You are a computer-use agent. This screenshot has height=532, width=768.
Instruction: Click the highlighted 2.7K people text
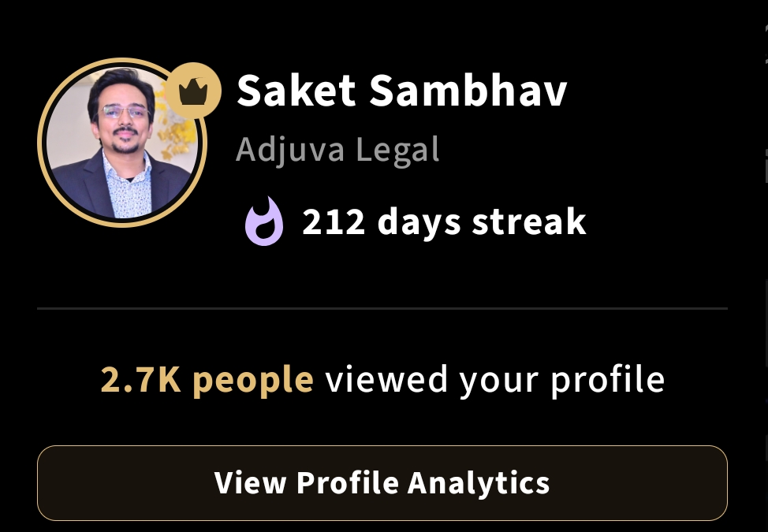click(207, 380)
